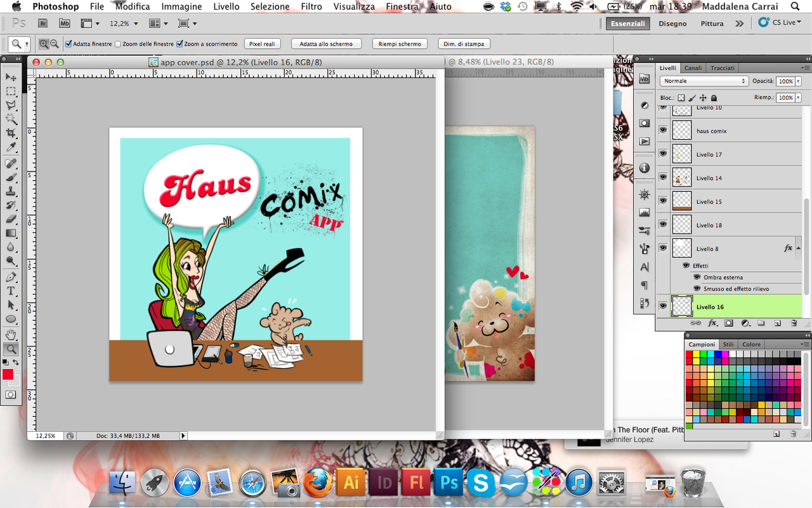Switch to the Pittura workspace
Viewport: 812px width, 508px height.
click(x=712, y=23)
